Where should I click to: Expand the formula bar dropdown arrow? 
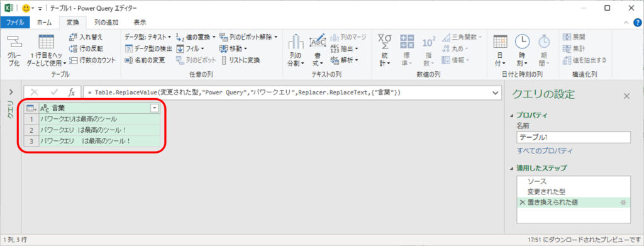coord(495,93)
